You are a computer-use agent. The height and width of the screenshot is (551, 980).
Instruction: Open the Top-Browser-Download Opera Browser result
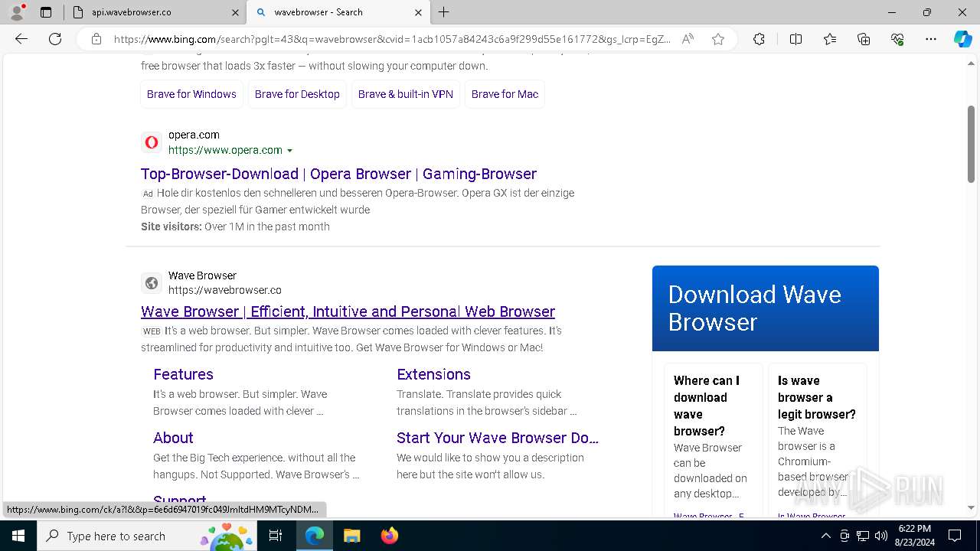pos(338,174)
